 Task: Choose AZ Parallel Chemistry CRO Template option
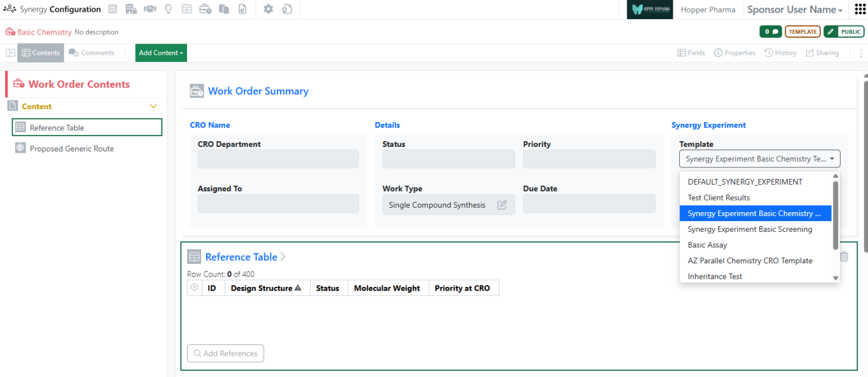click(x=756, y=261)
